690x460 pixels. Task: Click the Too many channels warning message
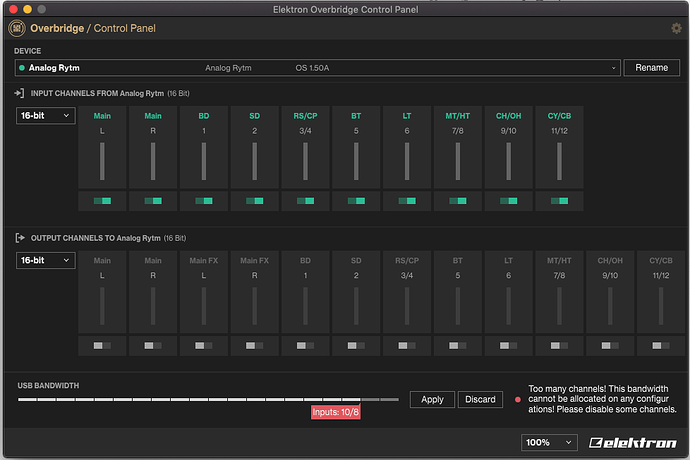pyautogui.click(x=602, y=399)
